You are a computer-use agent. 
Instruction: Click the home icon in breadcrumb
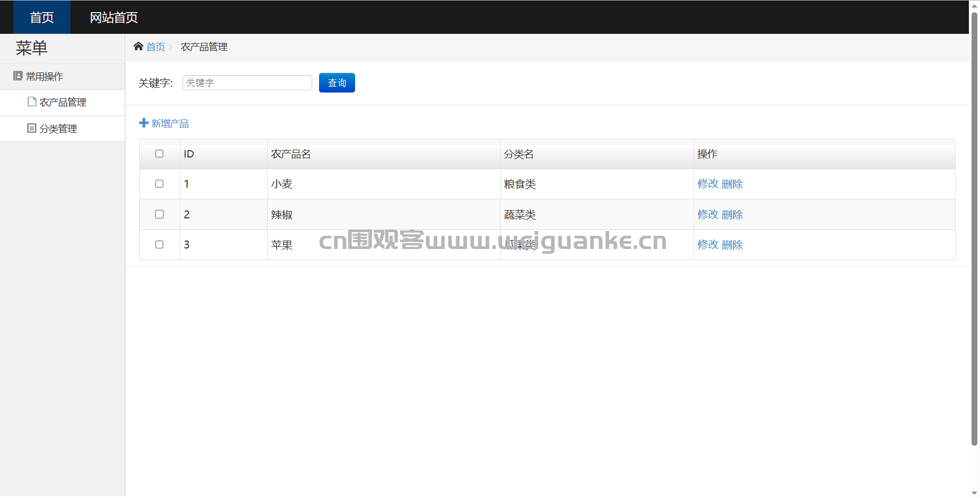pos(139,47)
